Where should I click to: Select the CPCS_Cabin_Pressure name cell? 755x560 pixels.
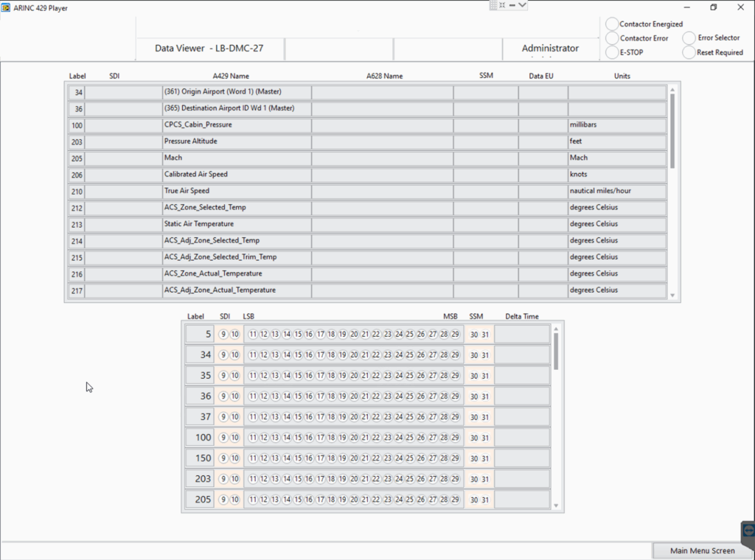pyautogui.click(x=237, y=125)
